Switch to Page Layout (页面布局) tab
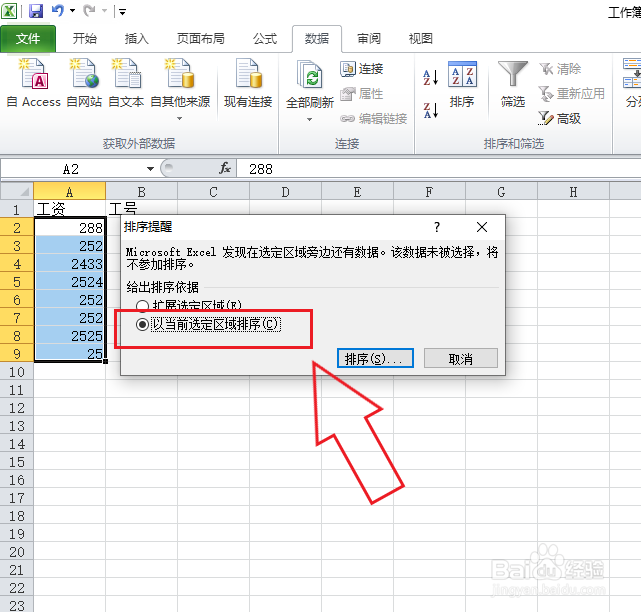This screenshot has height=612, width=641. coord(200,39)
